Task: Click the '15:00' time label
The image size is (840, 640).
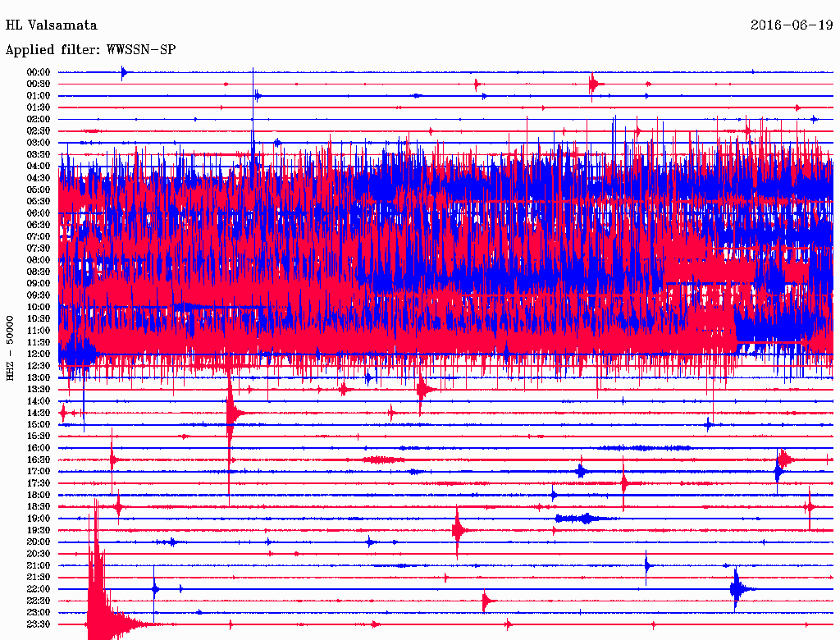Action: pyautogui.click(x=39, y=424)
